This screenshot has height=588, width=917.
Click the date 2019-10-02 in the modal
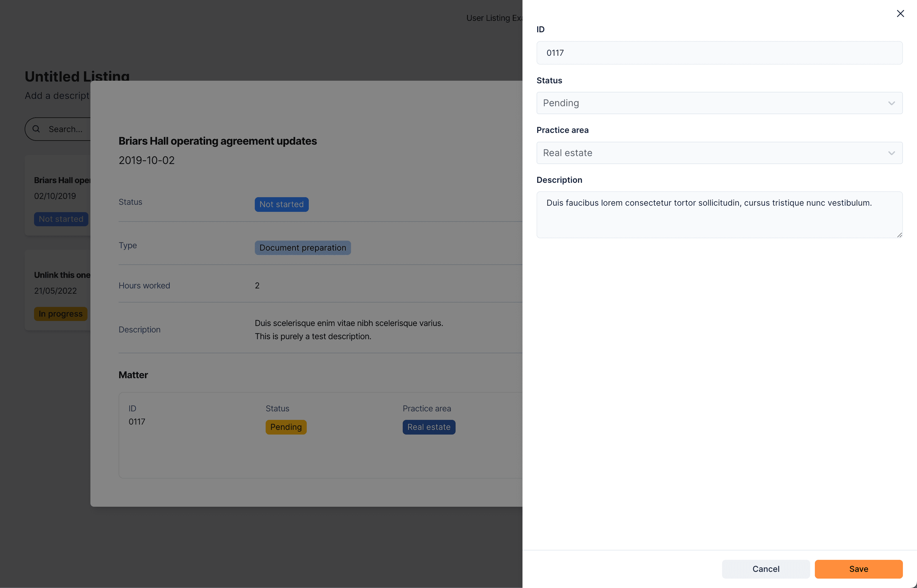pyautogui.click(x=147, y=160)
